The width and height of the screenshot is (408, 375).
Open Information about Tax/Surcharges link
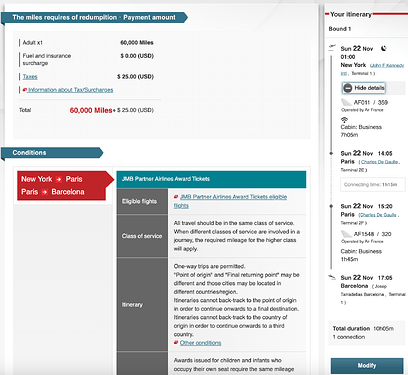(70, 90)
